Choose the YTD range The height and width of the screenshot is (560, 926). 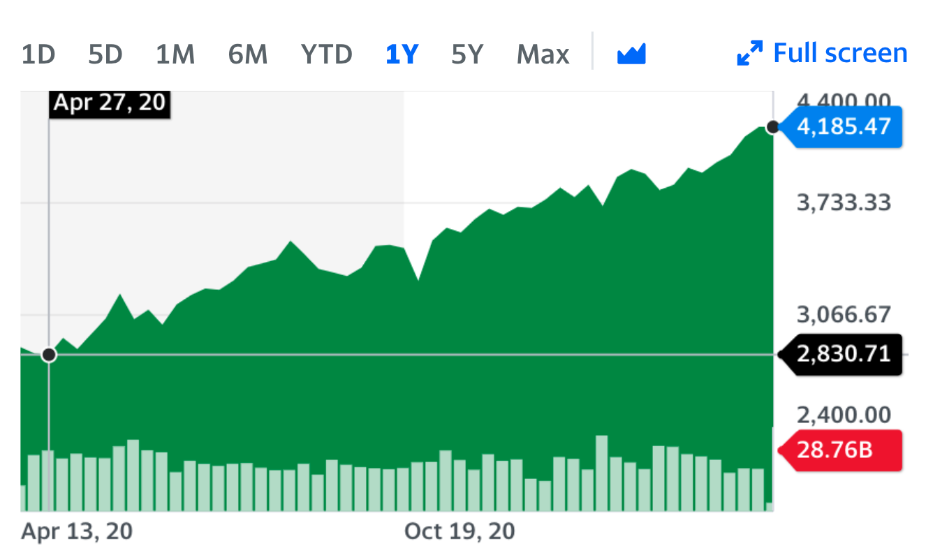point(327,54)
